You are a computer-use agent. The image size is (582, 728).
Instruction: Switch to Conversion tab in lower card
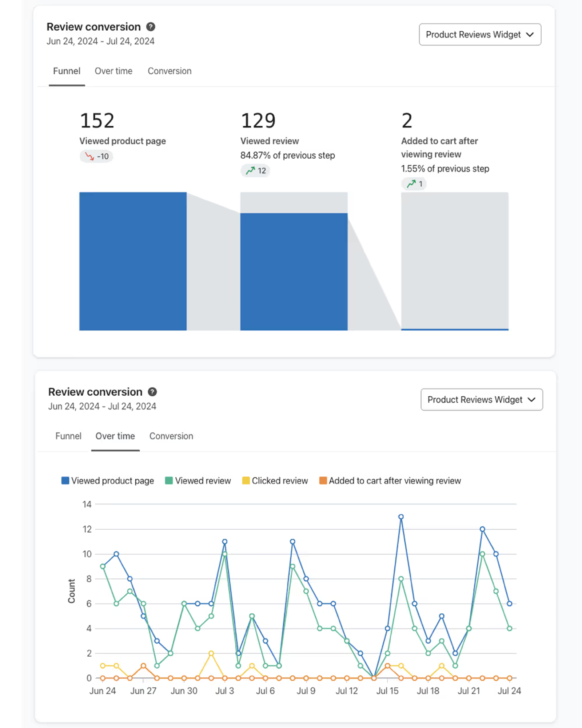tap(171, 436)
